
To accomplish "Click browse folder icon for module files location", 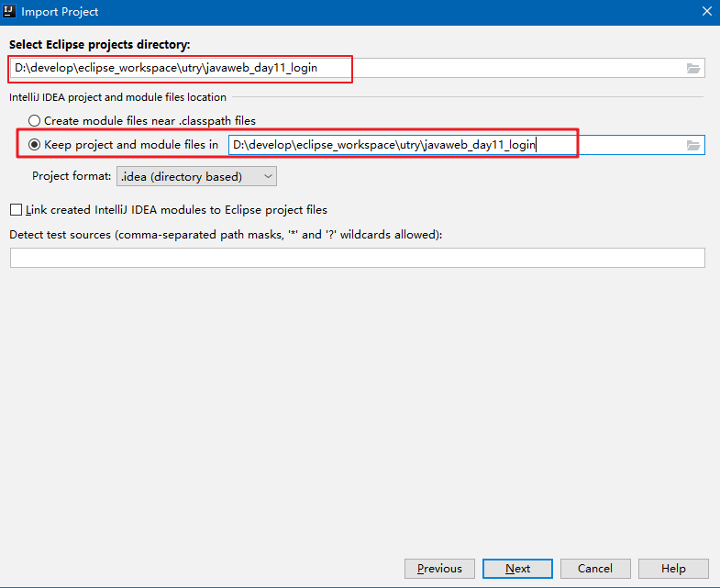I will click(x=692, y=146).
